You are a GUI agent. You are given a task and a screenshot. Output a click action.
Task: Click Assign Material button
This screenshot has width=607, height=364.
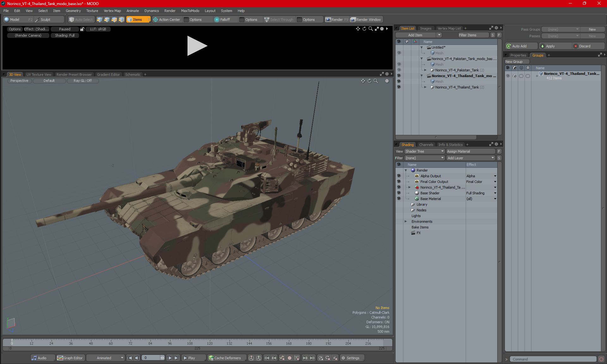coord(471,151)
